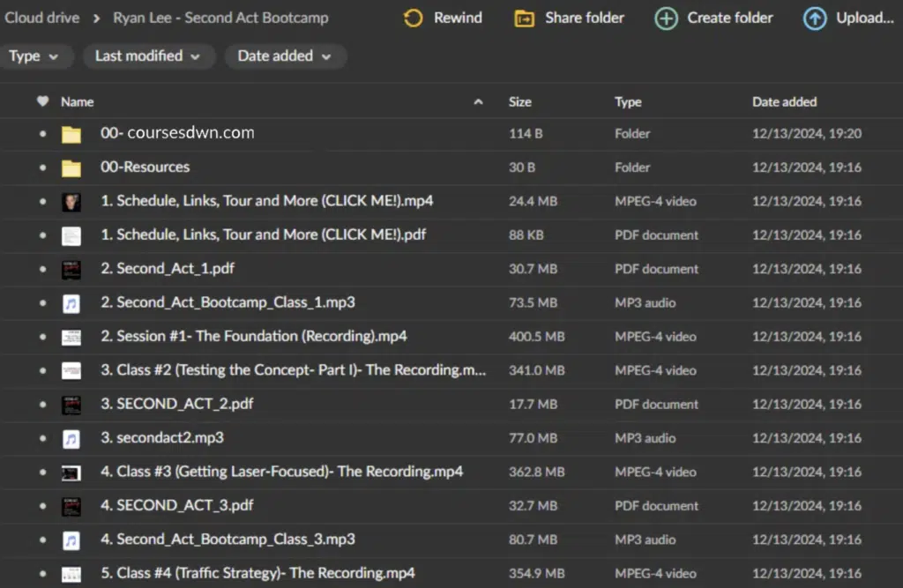Click the Upload... label

(x=865, y=18)
